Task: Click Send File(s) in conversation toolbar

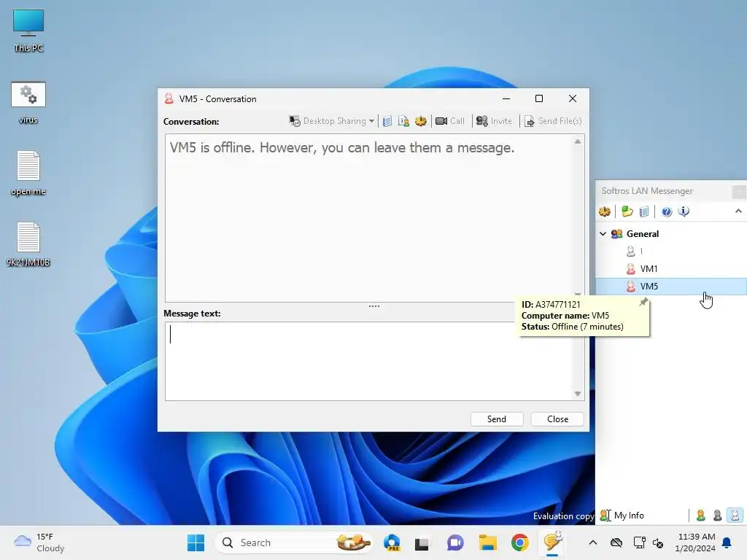Action: click(x=553, y=121)
